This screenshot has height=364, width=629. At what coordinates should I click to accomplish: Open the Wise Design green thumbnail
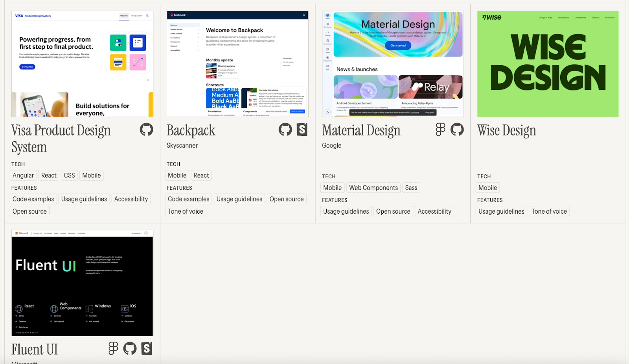(x=548, y=64)
